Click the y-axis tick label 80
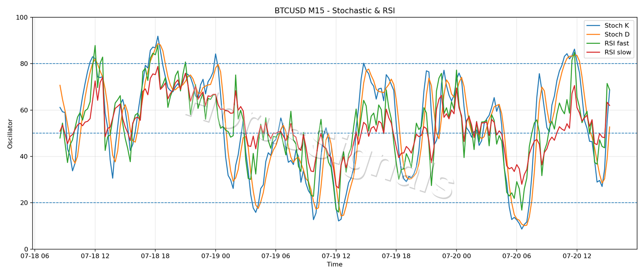644x276 pixels. click(24, 64)
